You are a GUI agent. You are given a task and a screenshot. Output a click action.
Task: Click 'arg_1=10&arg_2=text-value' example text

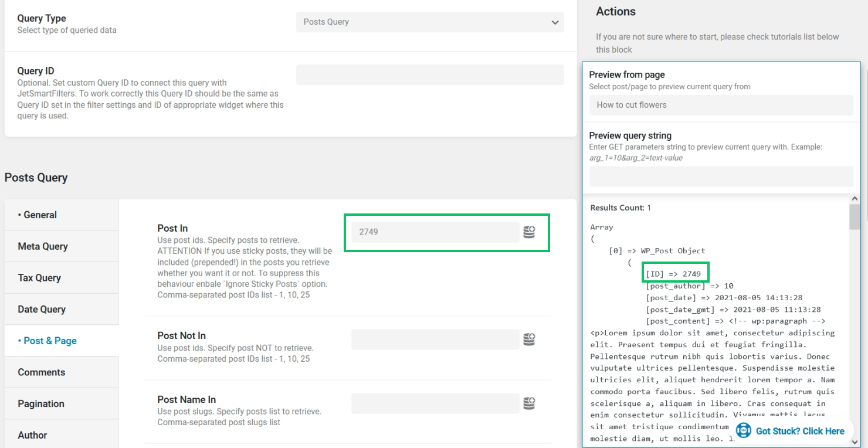pos(636,158)
